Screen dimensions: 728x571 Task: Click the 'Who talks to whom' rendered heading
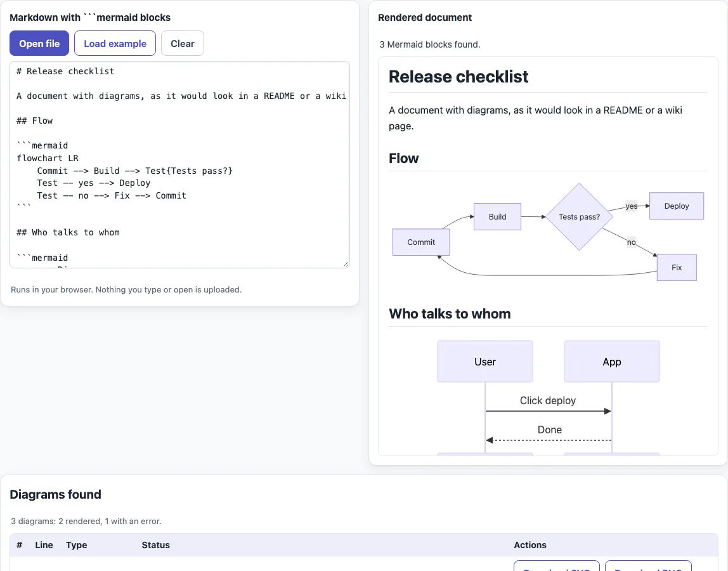(x=450, y=313)
